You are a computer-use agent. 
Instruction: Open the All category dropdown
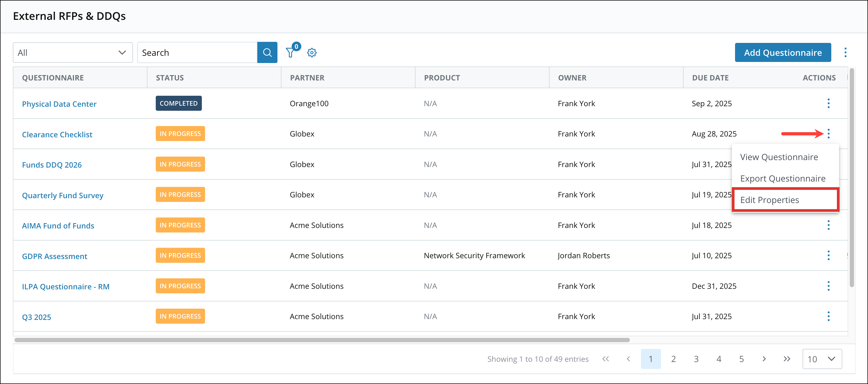pyautogui.click(x=72, y=52)
